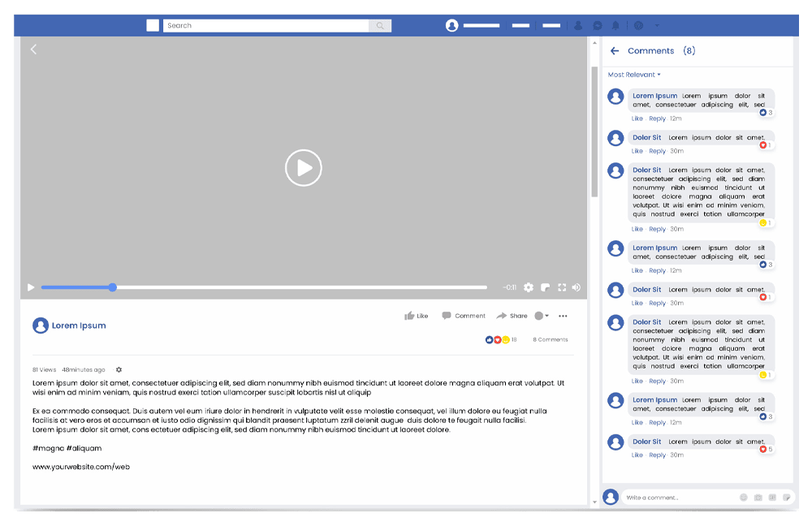
Task: Open video settings gear in player controls
Action: click(x=529, y=287)
